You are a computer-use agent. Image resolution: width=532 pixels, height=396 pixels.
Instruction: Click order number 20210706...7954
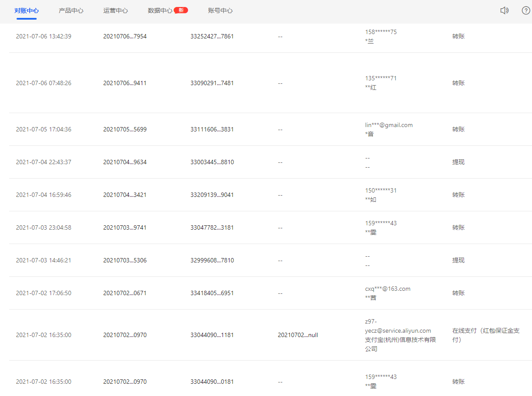(x=125, y=36)
